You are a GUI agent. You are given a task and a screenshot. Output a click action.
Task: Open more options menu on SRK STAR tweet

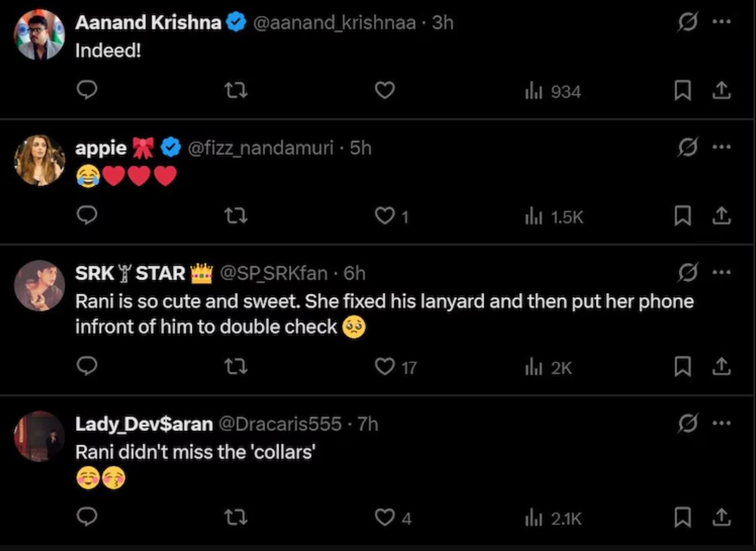click(721, 273)
